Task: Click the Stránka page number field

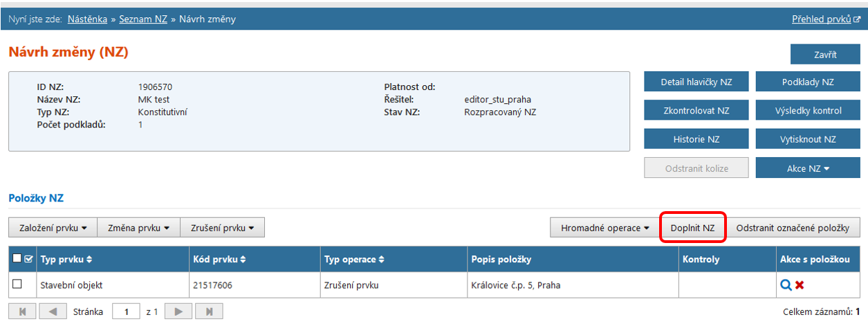Action: 126,312
